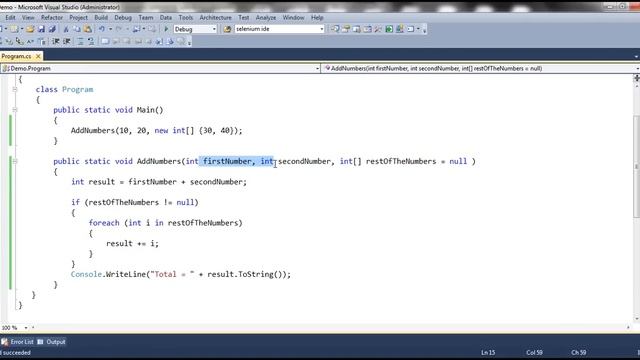Click the Extension Manager toolbar icon

(x=400, y=29)
